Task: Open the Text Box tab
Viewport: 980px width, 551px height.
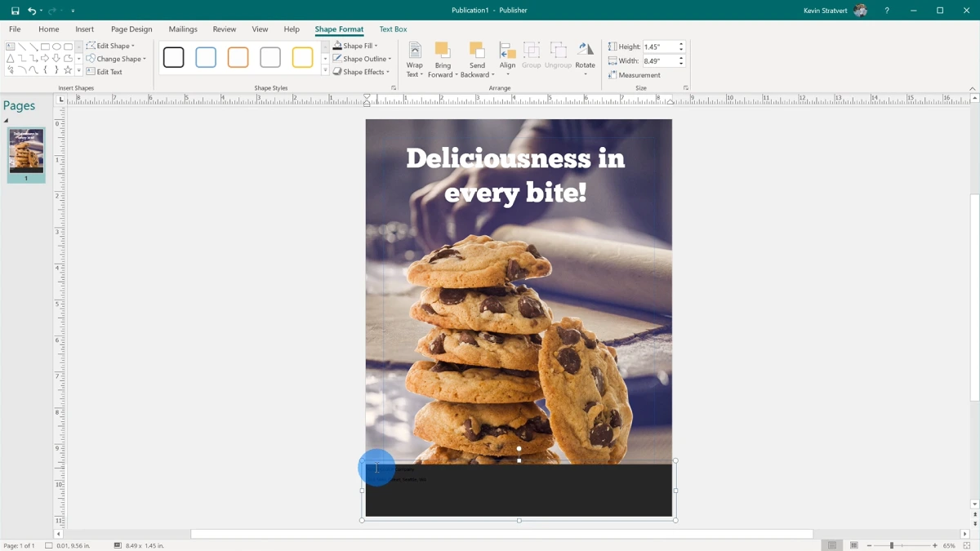Action: tap(393, 29)
